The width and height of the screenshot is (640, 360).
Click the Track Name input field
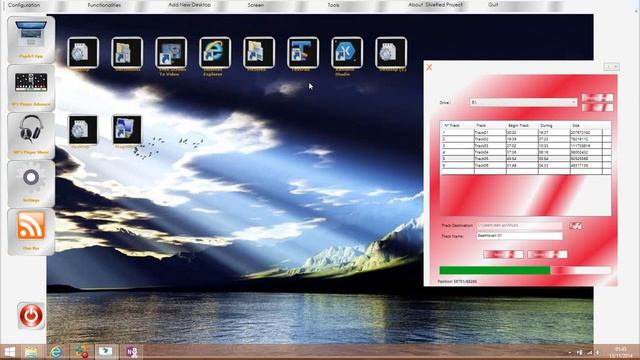(519, 236)
